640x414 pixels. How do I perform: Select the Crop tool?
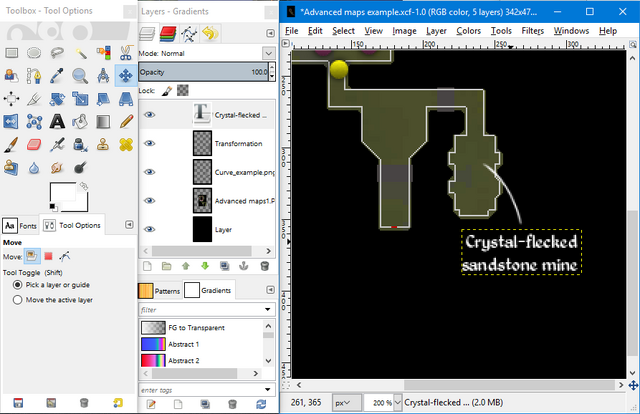pyautogui.click(x=34, y=99)
